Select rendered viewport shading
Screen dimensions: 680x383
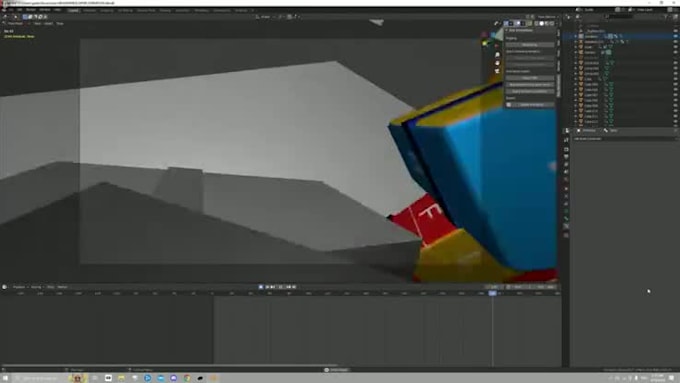coord(552,23)
